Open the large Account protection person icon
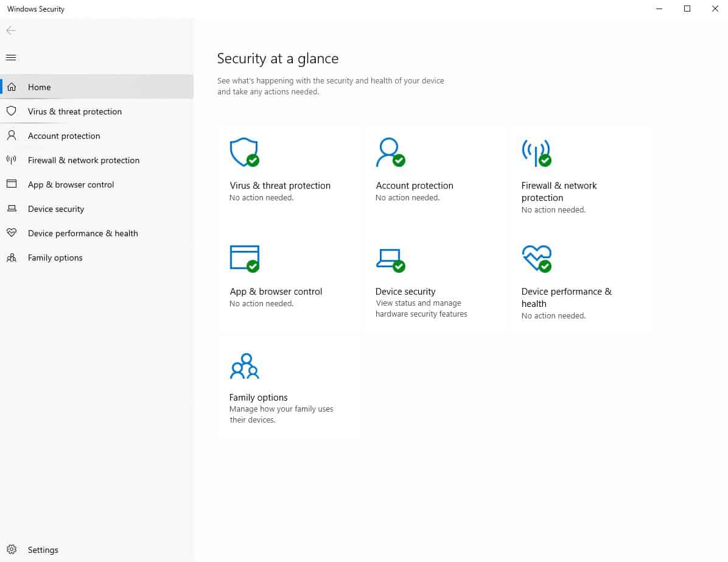728x562 pixels. coord(390,152)
